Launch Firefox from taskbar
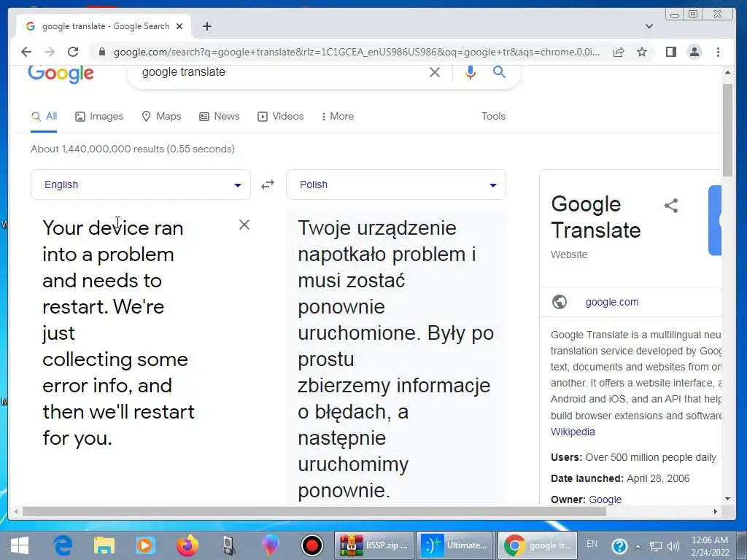Screen dimensions: 747x560 187,545
